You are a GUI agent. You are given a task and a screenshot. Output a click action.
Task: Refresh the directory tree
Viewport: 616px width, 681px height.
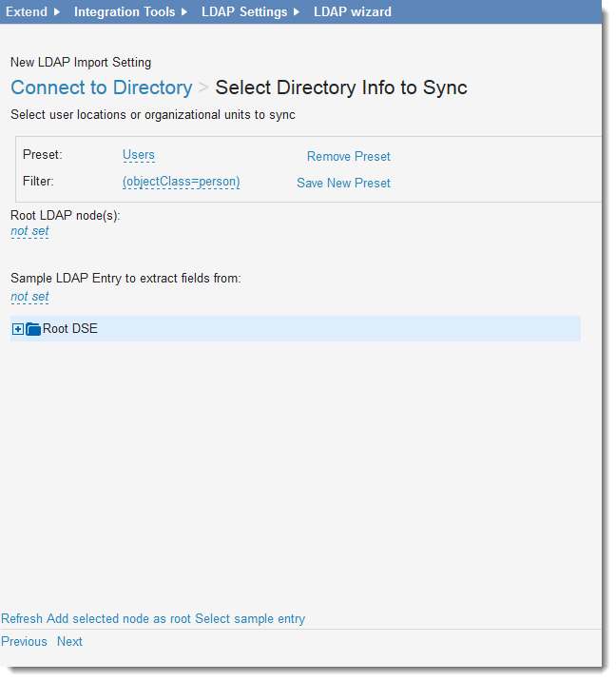(x=22, y=618)
